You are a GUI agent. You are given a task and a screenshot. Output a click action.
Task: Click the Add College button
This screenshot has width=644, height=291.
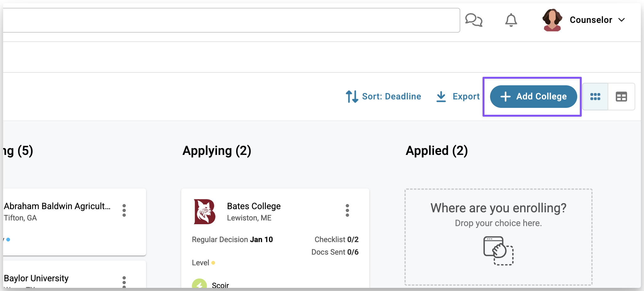click(533, 97)
